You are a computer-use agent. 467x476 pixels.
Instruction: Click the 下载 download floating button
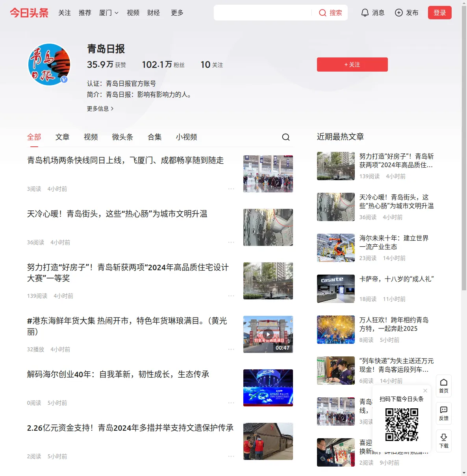(x=444, y=441)
